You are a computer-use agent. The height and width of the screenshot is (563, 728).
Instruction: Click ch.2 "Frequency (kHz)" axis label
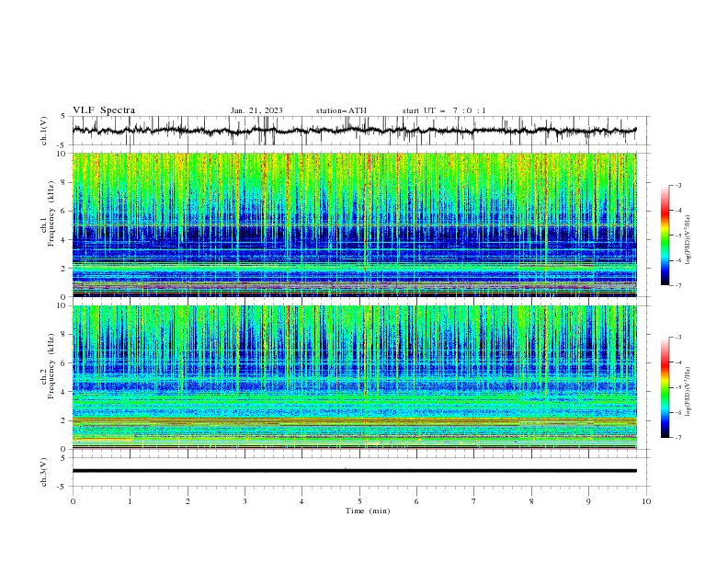[x=51, y=365]
